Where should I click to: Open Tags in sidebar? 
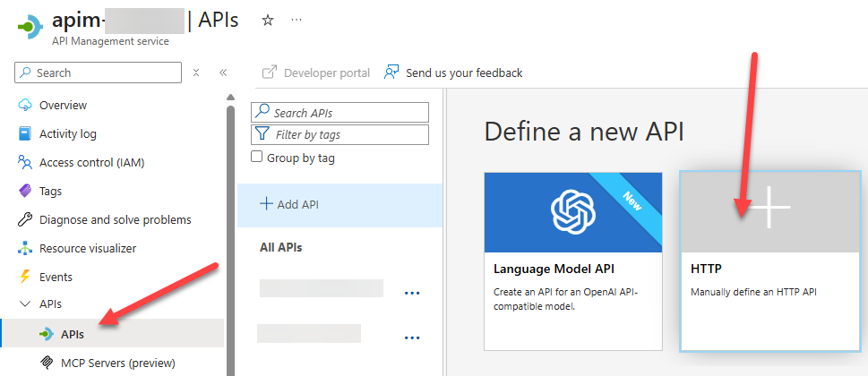50,192
